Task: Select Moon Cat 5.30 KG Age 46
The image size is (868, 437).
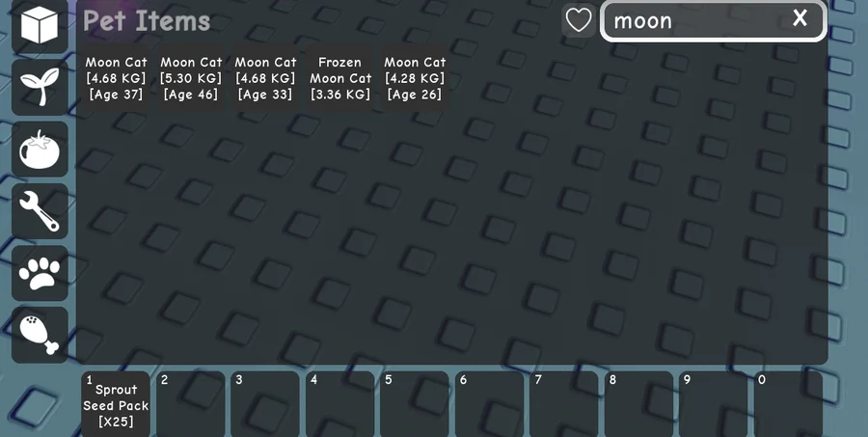Action: coord(191,78)
